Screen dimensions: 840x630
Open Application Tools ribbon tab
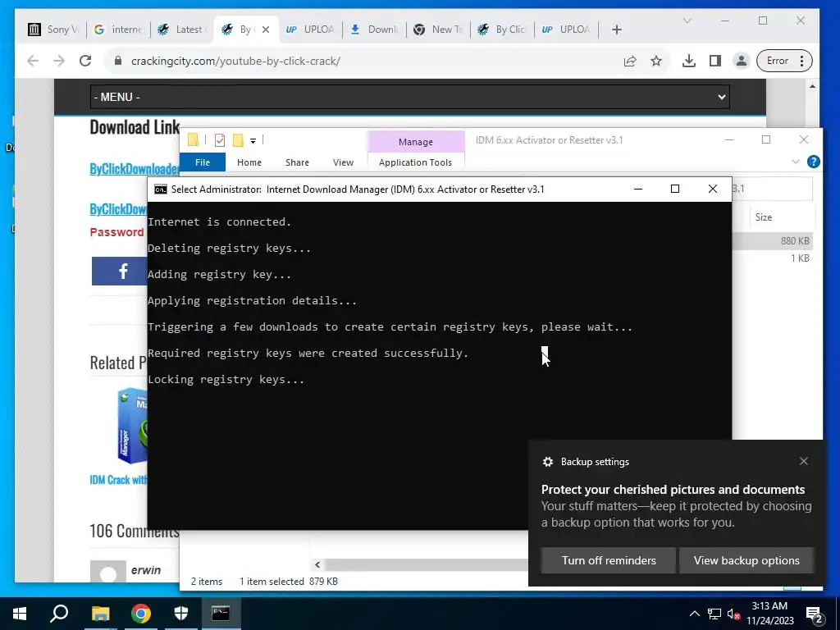pyautogui.click(x=415, y=162)
